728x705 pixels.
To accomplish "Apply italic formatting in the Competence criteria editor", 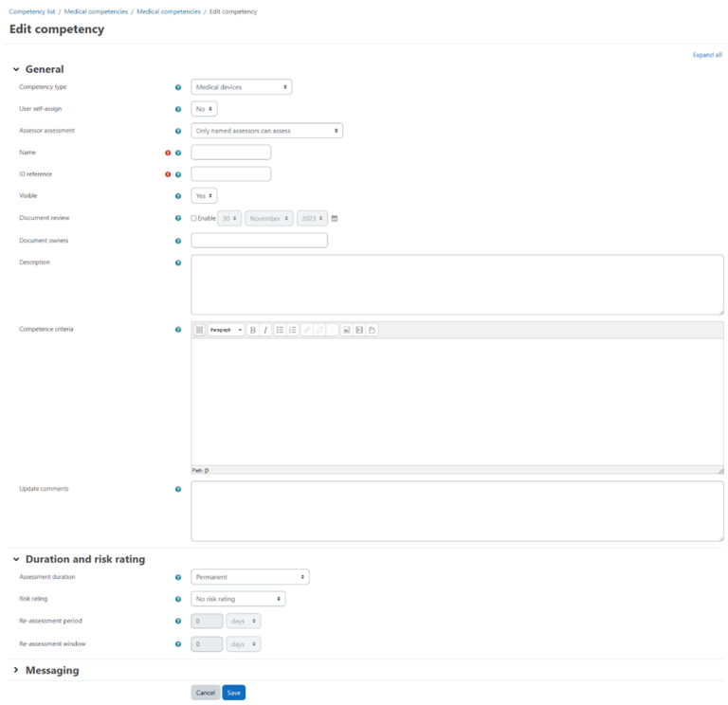I will point(265,330).
